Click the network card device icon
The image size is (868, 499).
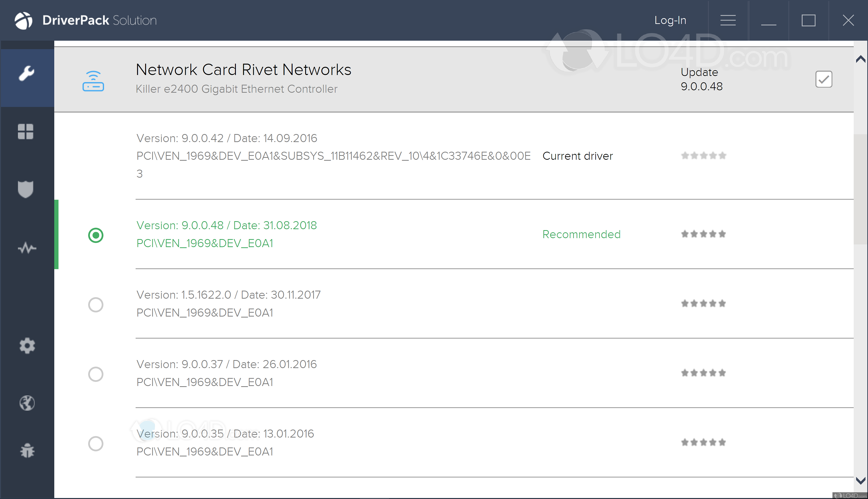[x=93, y=81]
